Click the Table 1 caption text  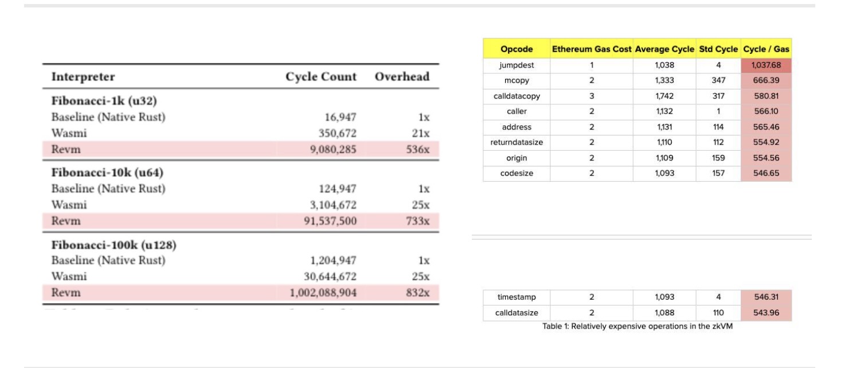pyautogui.click(x=637, y=327)
